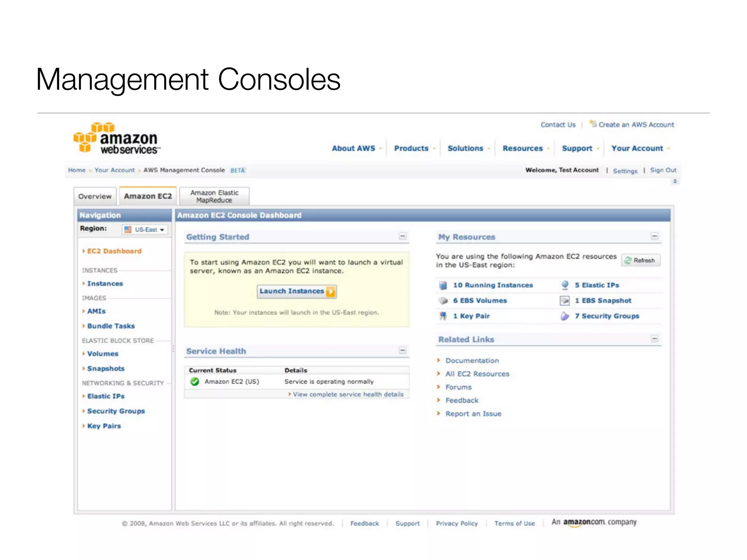747x560 pixels.
Task: Click the footer Feedback link
Action: pos(364,524)
